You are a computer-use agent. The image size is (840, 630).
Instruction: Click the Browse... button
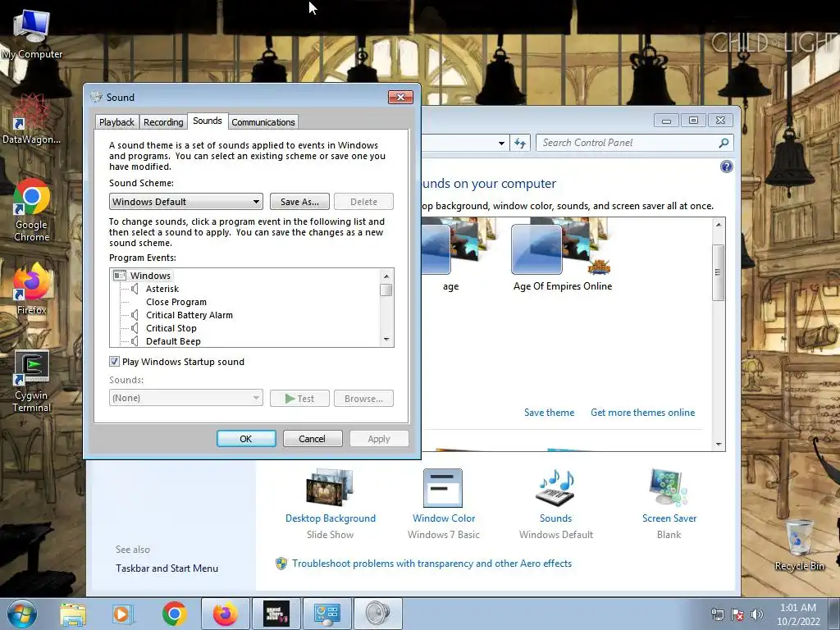pyautogui.click(x=363, y=399)
